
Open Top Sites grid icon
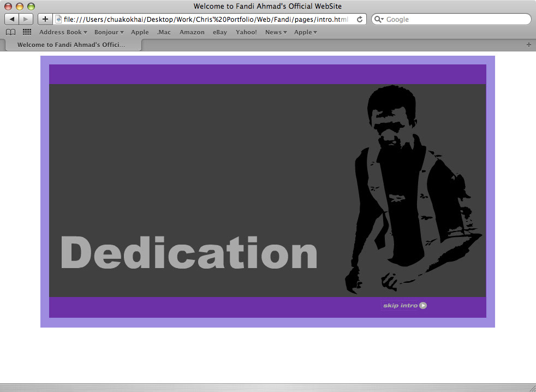click(x=27, y=32)
